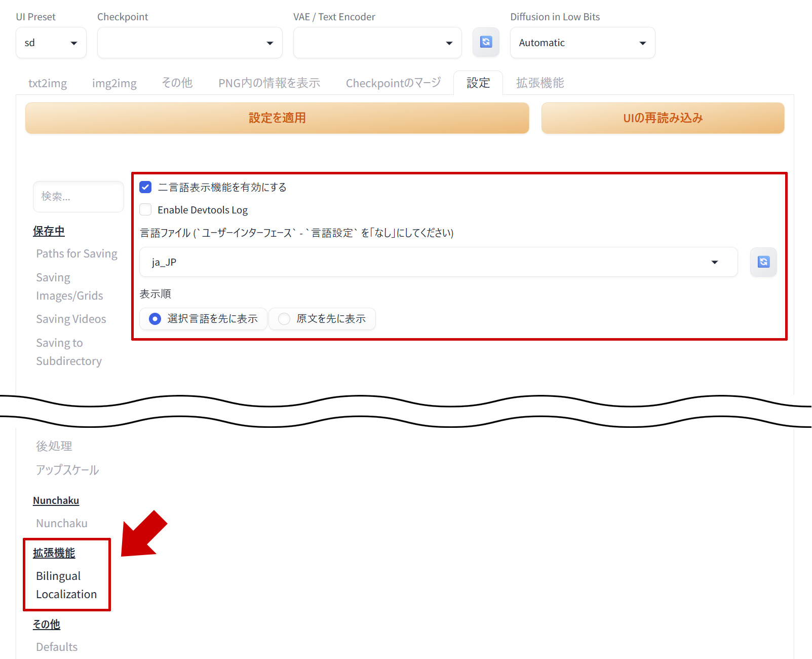Open the PNG内の情報を表示 tab
The width and height of the screenshot is (812, 659).
[x=269, y=83]
